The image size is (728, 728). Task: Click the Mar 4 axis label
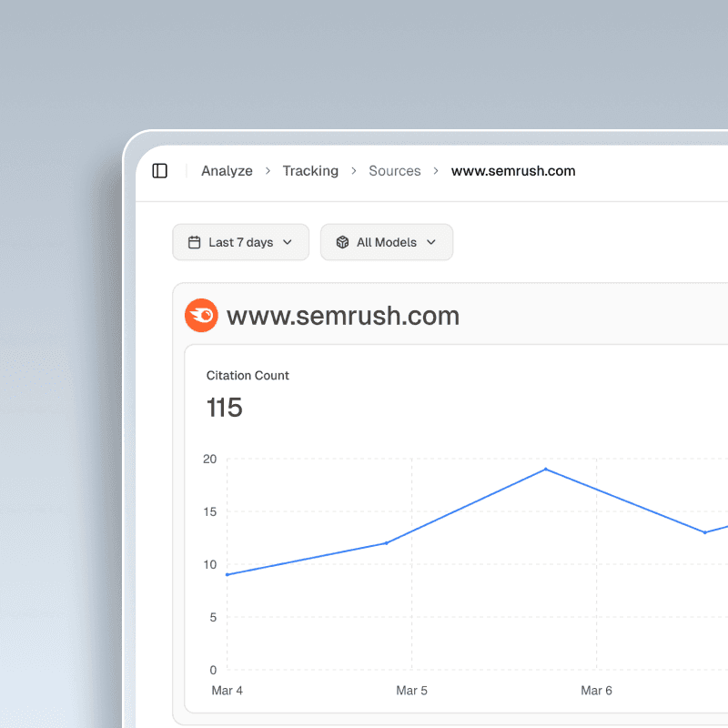[227, 691]
